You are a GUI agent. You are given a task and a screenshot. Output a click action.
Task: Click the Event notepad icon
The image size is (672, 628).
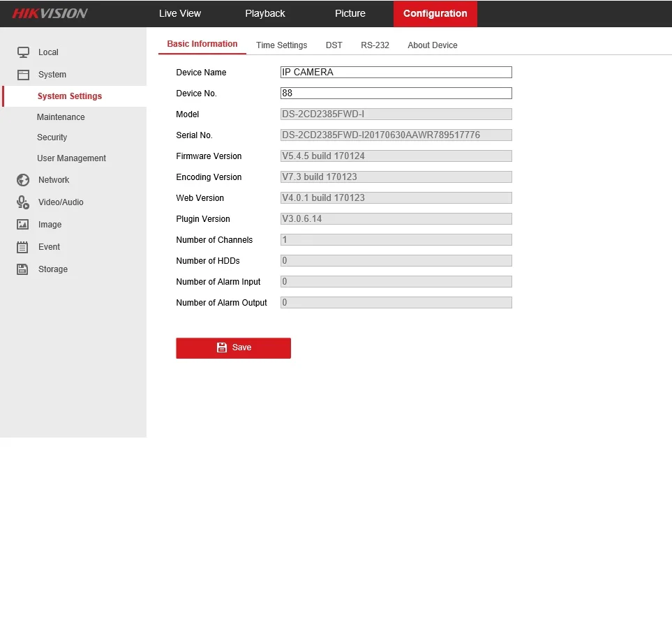tap(22, 247)
